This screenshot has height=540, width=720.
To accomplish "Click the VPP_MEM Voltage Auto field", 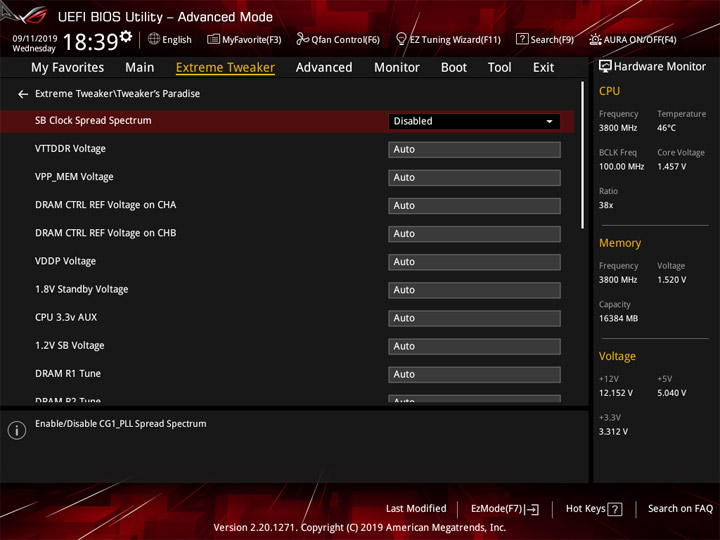I will click(x=474, y=178).
